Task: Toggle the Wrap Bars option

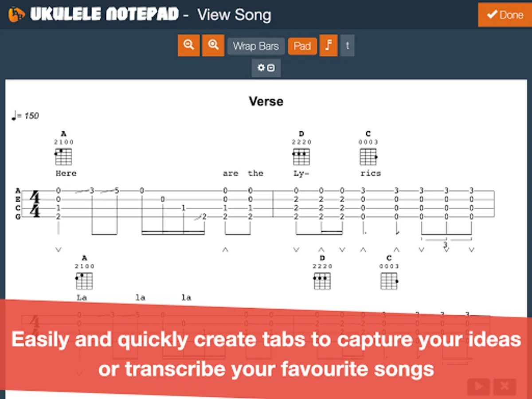Action: (x=256, y=46)
